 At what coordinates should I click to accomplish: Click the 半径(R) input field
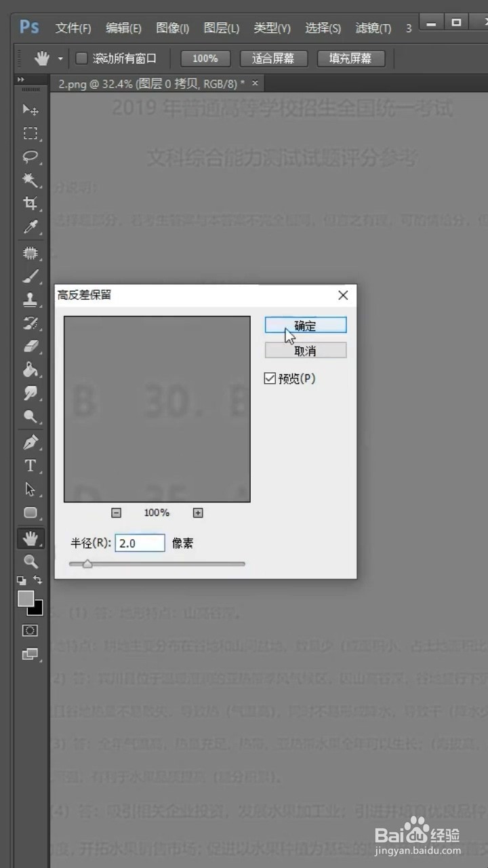pyautogui.click(x=140, y=543)
